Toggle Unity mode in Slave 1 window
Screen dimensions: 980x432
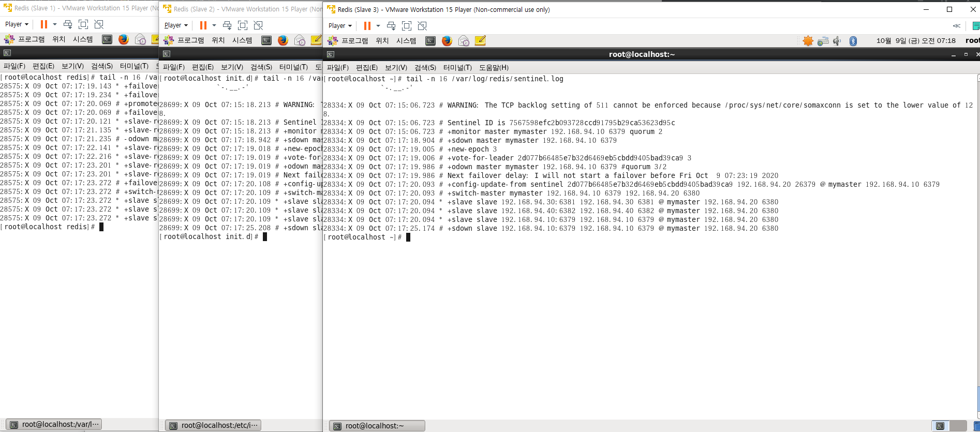point(99,24)
